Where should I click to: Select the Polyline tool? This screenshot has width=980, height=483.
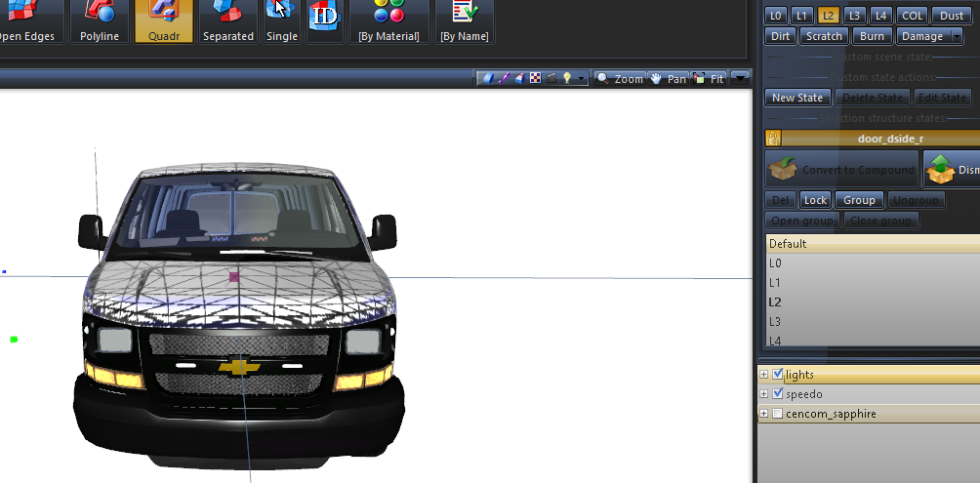(100, 21)
